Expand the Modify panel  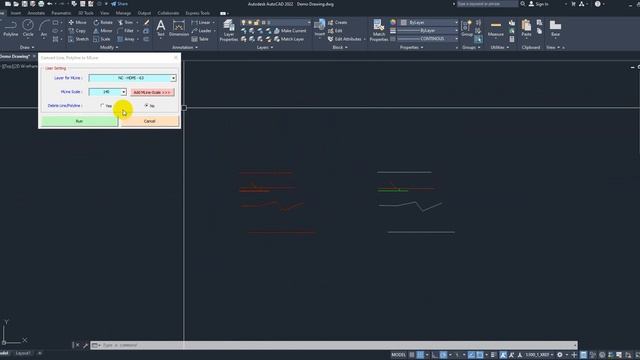(x=109, y=47)
